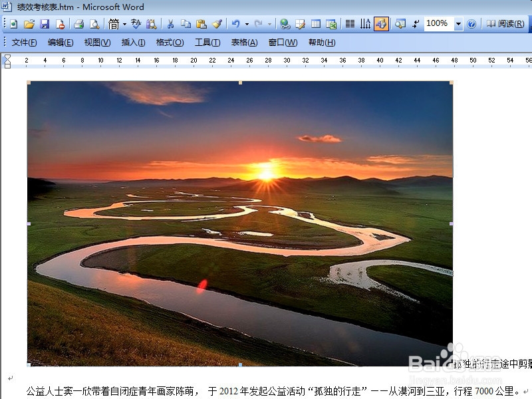Open the 文件(F) menu
Viewport: 532px width, 399px height.
24,43
